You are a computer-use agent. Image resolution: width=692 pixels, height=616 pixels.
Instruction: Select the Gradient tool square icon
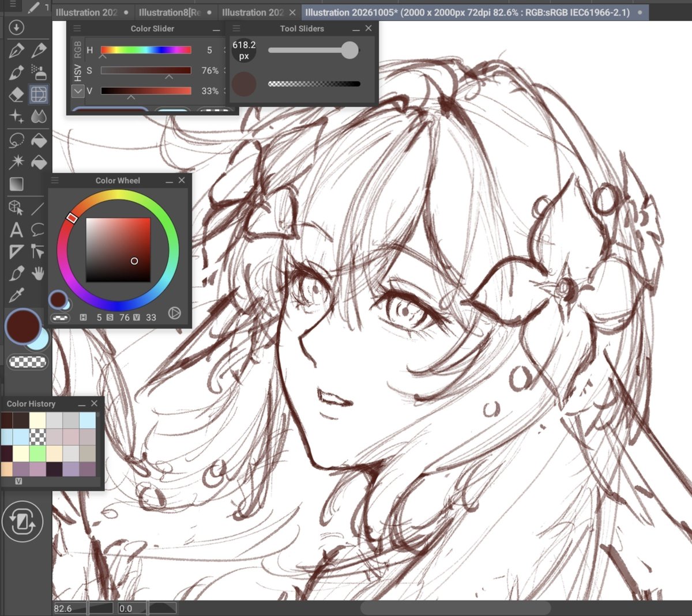(16, 184)
